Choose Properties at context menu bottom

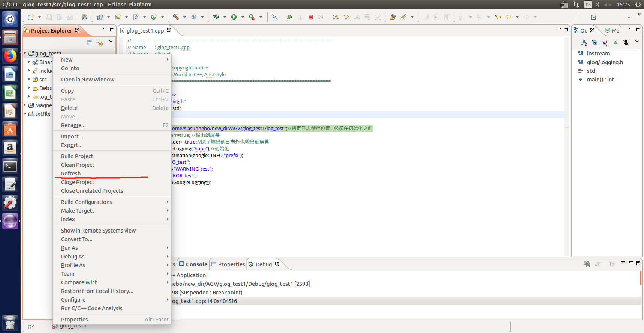click(x=112, y=319)
